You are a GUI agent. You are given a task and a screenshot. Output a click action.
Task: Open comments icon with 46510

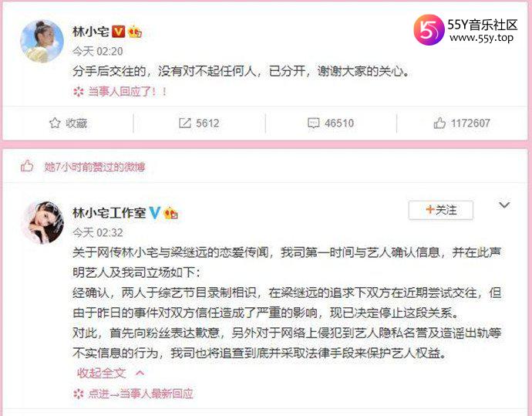click(x=313, y=123)
